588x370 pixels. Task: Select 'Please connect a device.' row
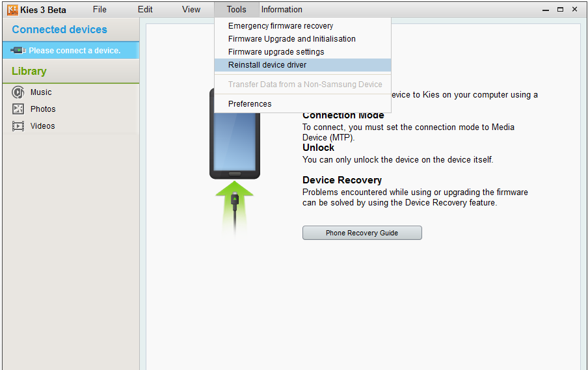71,50
